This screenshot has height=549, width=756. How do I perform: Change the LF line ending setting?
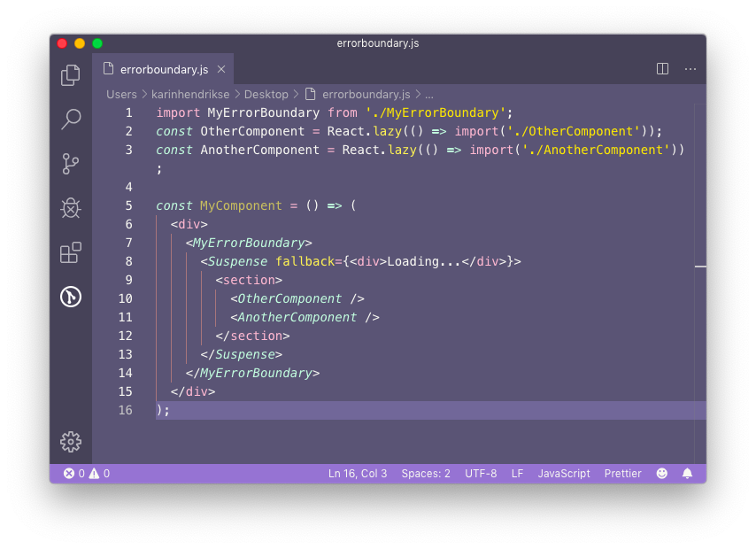(x=518, y=473)
